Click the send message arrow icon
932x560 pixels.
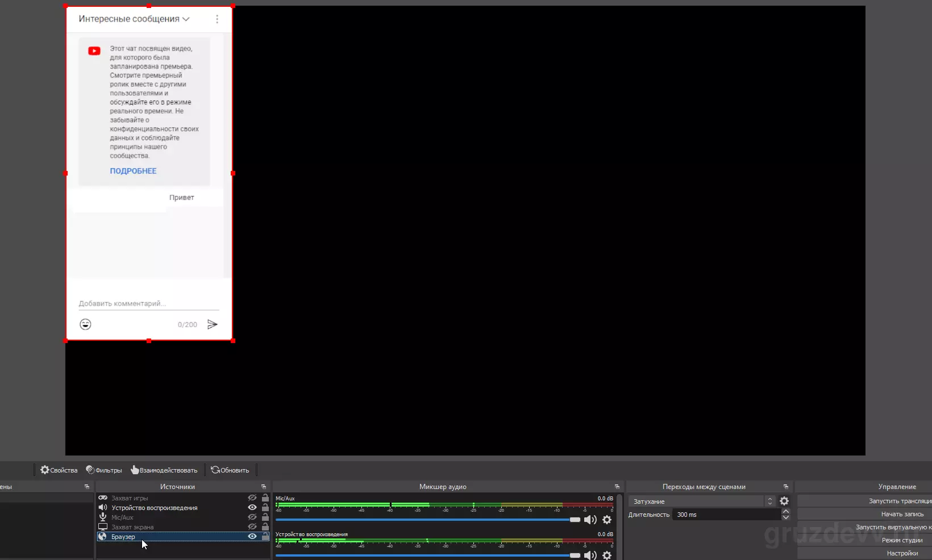pos(212,324)
